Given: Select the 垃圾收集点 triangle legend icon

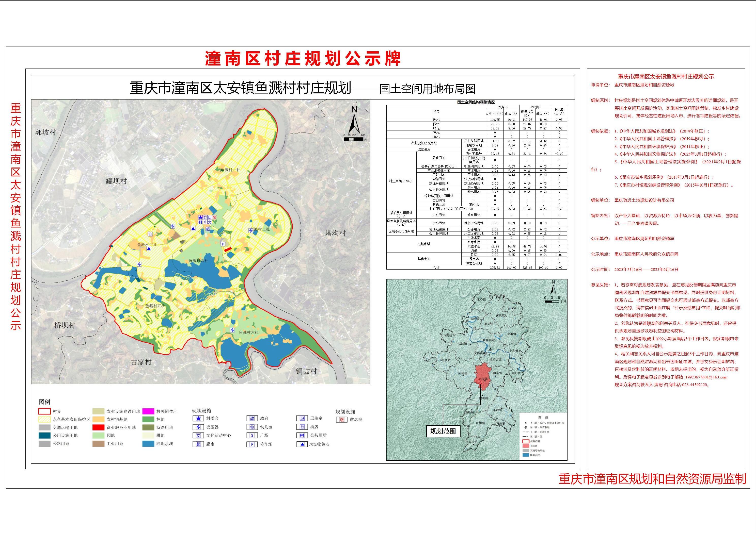Looking at the screenshot, I should pos(302,444).
